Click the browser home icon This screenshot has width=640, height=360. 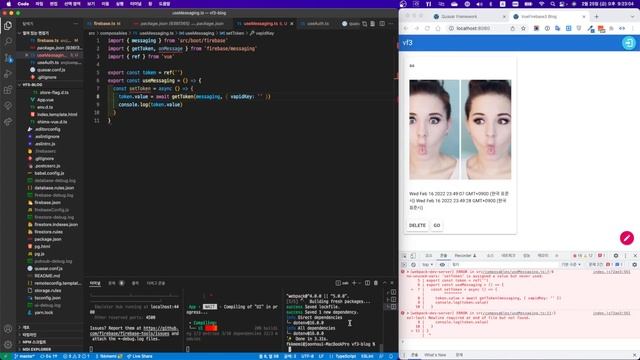(438, 29)
